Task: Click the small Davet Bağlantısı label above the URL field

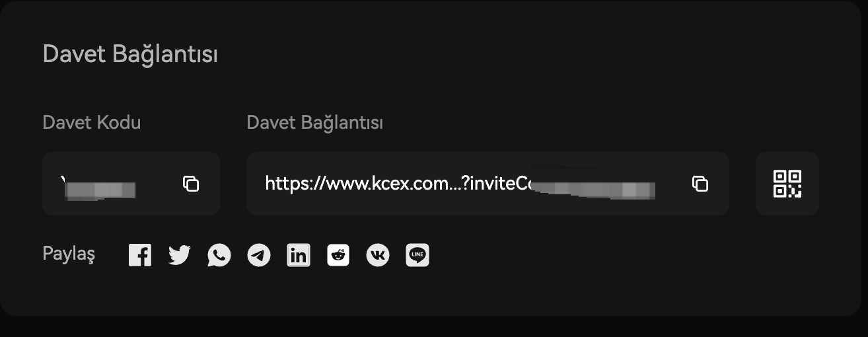Action: click(315, 123)
